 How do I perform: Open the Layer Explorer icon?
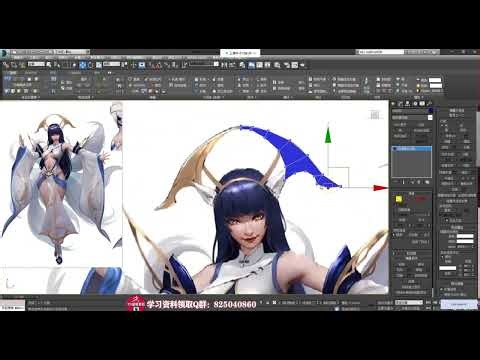(243, 65)
